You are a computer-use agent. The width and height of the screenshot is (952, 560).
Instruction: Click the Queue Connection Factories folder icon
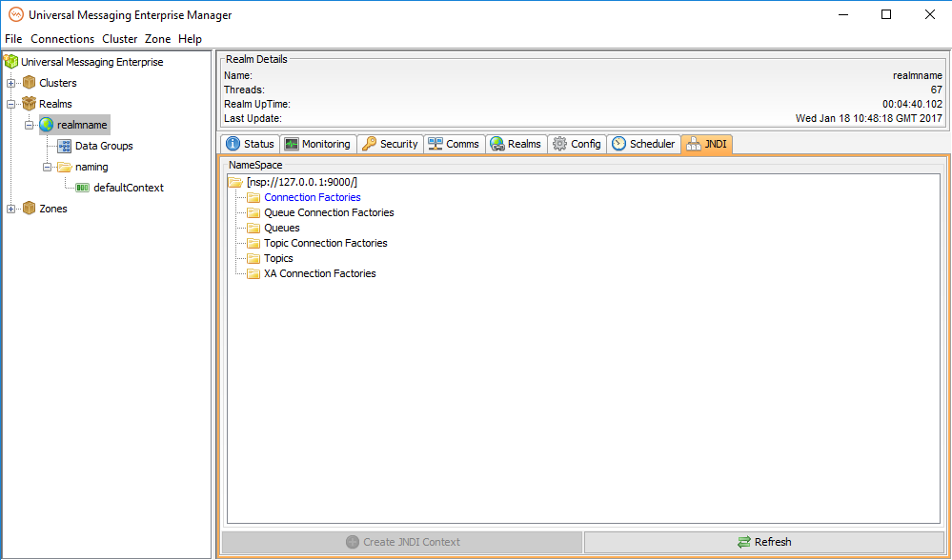click(253, 212)
